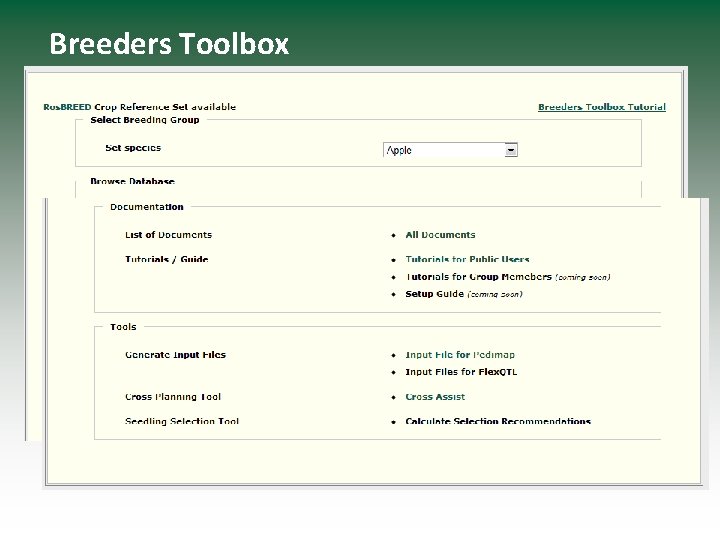Click the Apple species selection field
Image resolution: width=720 pixels, height=540 pixels.
[450, 150]
